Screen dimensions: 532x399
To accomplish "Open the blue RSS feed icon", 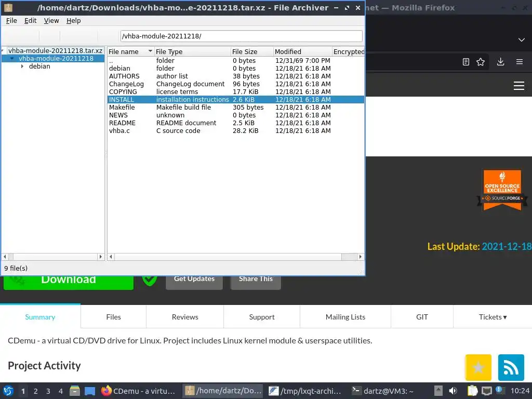I will pyautogui.click(x=511, y=367).
